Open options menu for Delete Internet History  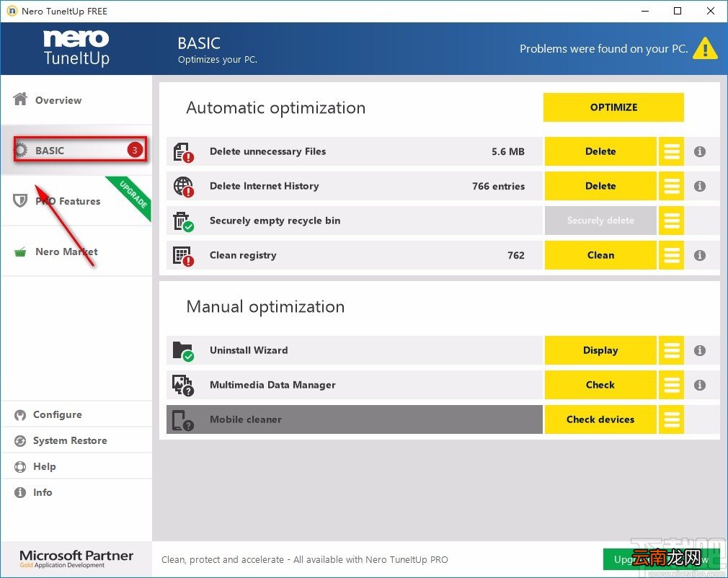(671, 186)
